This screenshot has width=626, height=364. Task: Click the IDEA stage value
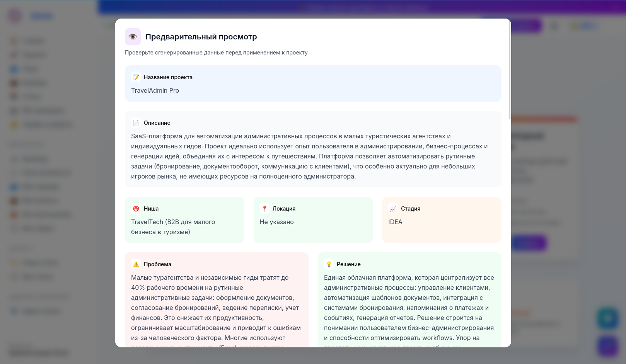pyautogui.click(x=395, y=222)
